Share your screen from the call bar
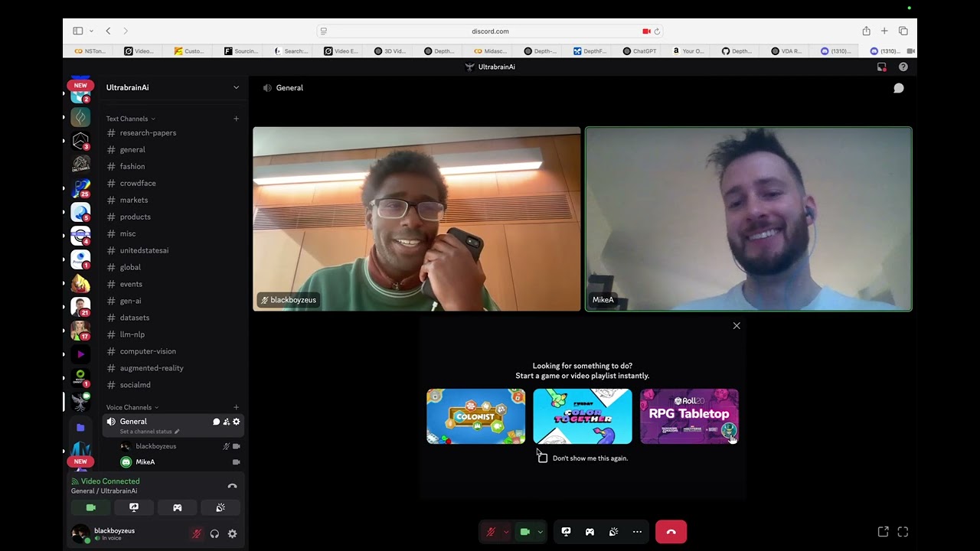The width and height of the screenshot is (980, 551). [566, 532]
